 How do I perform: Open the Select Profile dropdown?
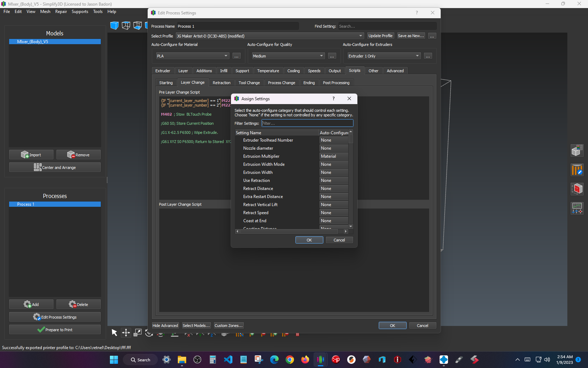point(269,36)
